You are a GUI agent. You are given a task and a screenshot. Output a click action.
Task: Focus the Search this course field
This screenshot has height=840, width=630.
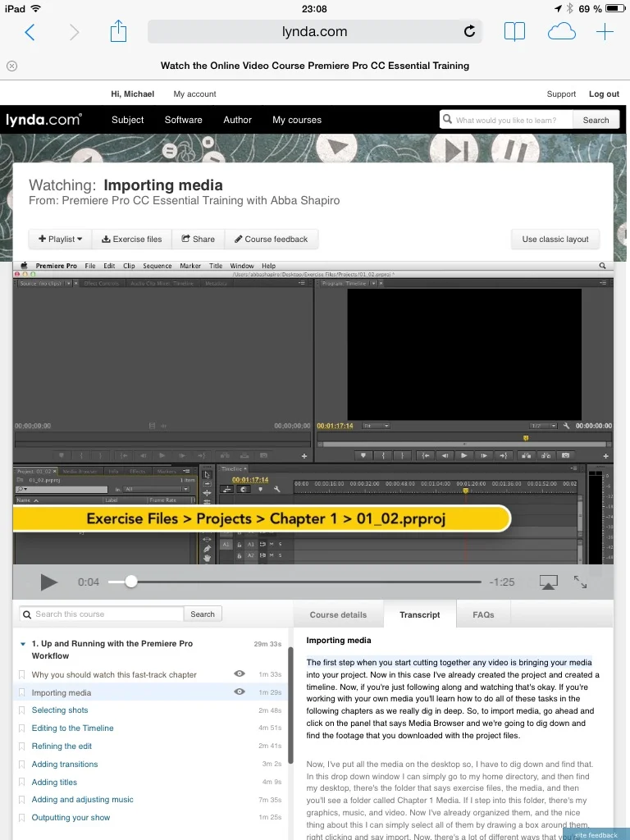102,614
